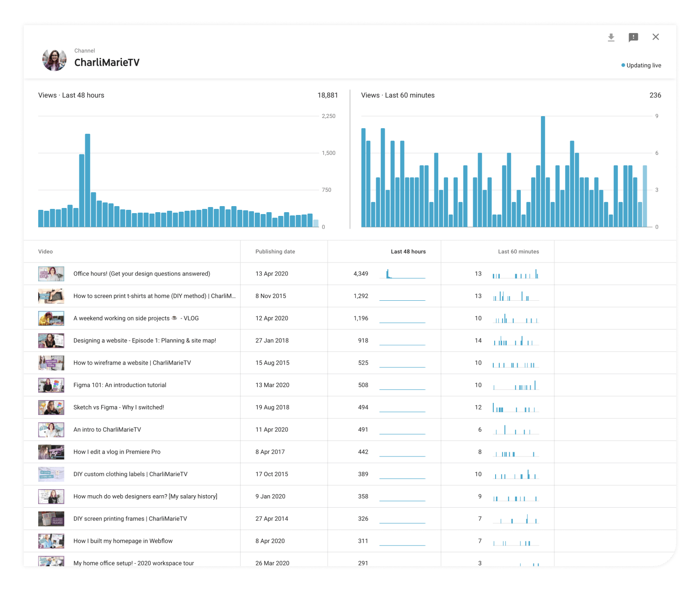Click the Video column header
Viewport: 700px width, 595px height.
click(x=45, y=251)
